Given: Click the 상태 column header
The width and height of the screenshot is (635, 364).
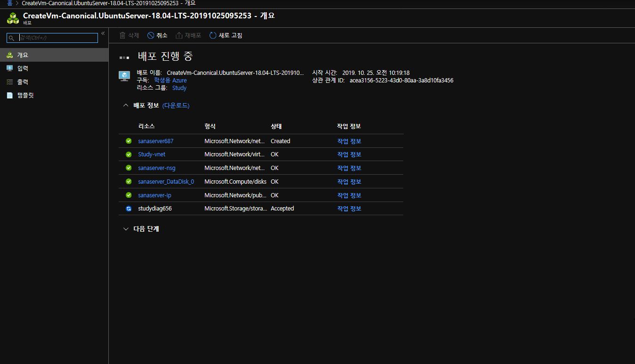Looking at the screenshot, I should click(276, 126).
